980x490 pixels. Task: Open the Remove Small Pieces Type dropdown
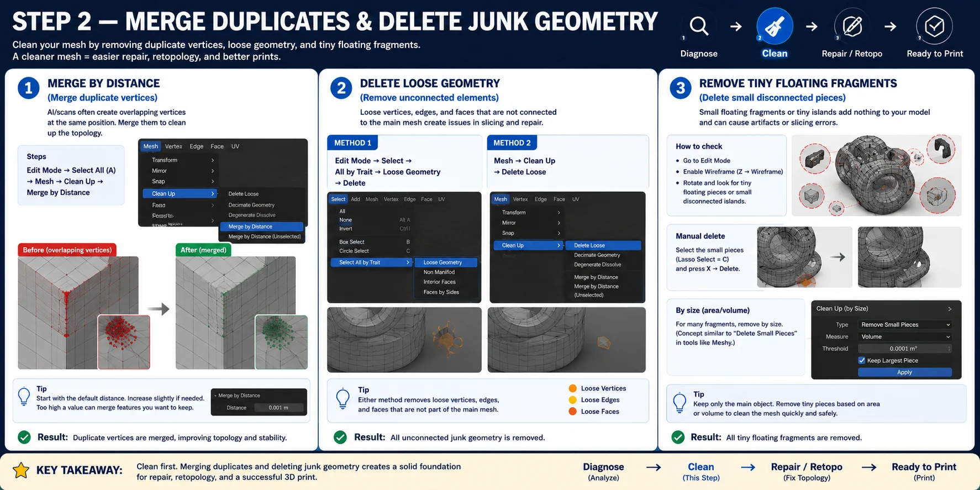[x=905, y=325]
